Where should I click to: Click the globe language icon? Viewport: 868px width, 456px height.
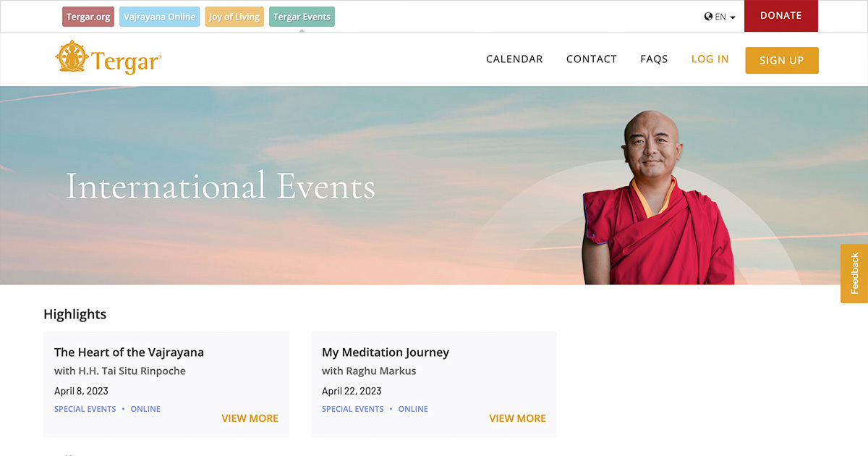coord(708,17)
